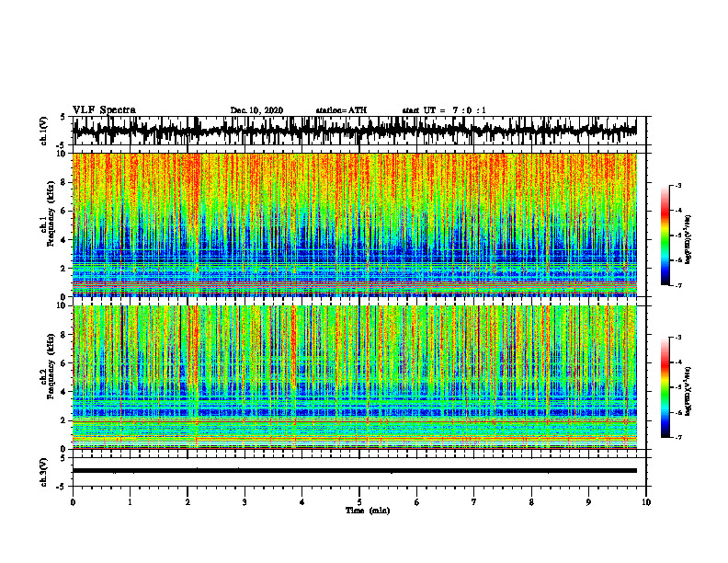Viewport: 728px width, 563px height.
Task: Click the ch.1(V) waveform axis label
Action: (44, 131)
